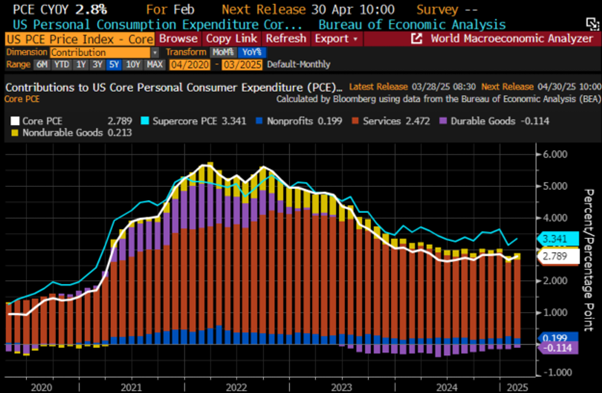Screen dimensions: 602x393
Task: Click the Calculated by Bloomberg note
Action: point(438,99)
